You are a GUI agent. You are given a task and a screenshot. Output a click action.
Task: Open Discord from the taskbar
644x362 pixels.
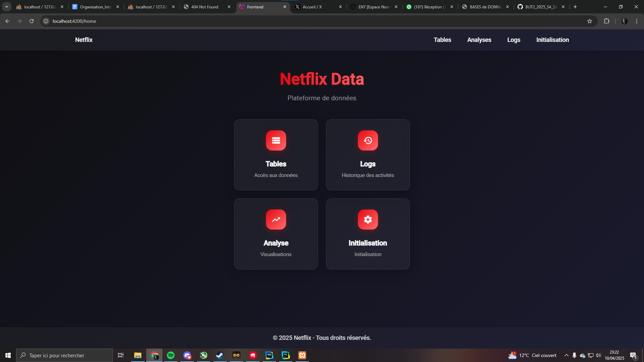pyautogui.click(x=187, y=355)
